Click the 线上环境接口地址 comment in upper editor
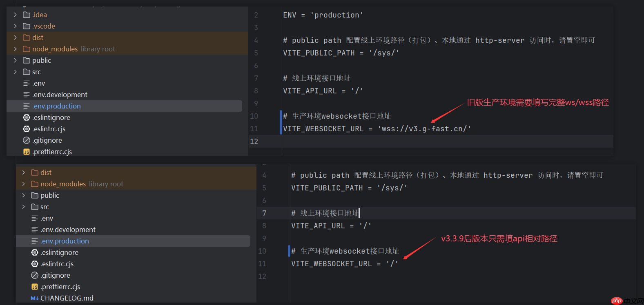Image resolution: width=644 pixels, height=305 pixels. pos(317,78)
